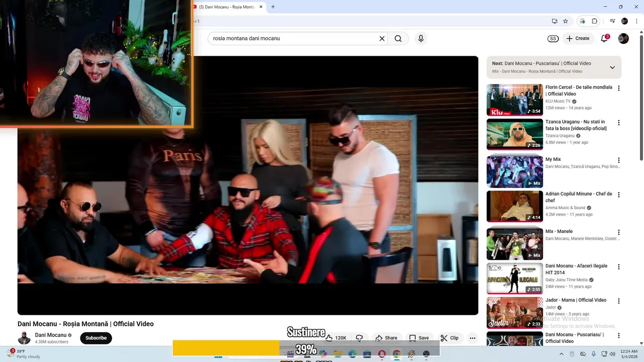This screenshot has width=644, height=362.
Task: Click the 4.38M subscribers text
Action: (x=51, y=342)
